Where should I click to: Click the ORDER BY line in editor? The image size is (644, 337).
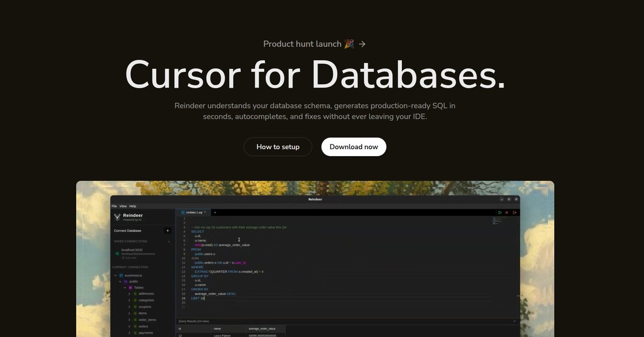(x=200, y=289)
